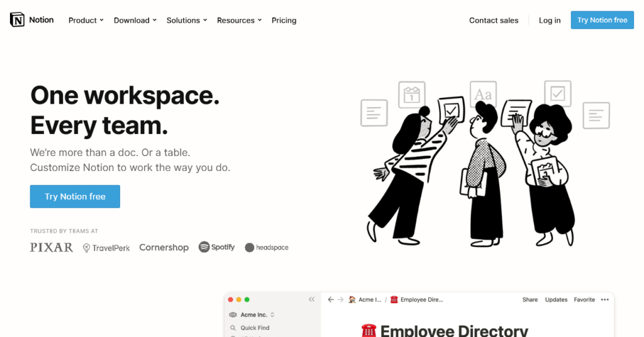Click the hero illustration of three people
This screenshot has width=644, height=337.
485,163
